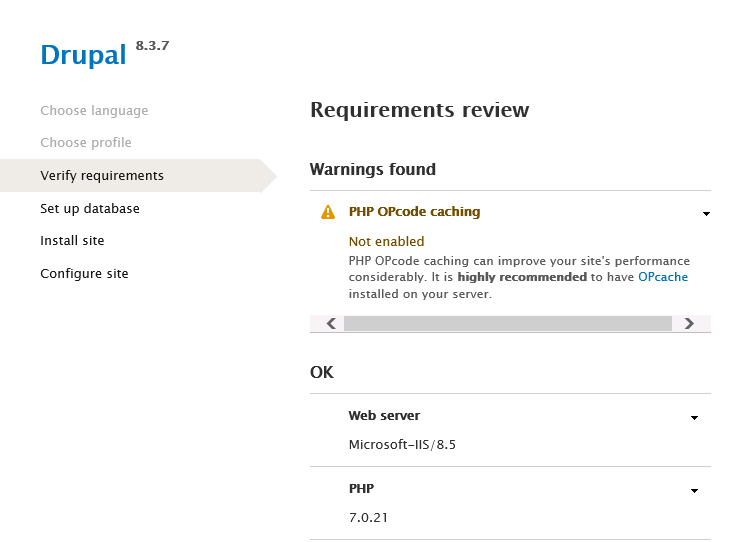Image resolution: width=753 pixels, height=542 pixels.
Task: Select the Set up database step
Action: tap(90, 209)
